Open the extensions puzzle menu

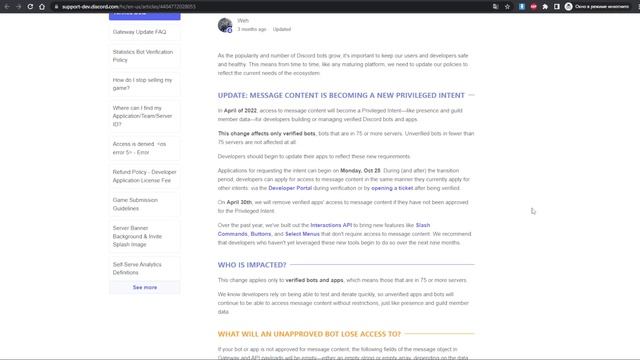tap(545, 7)
